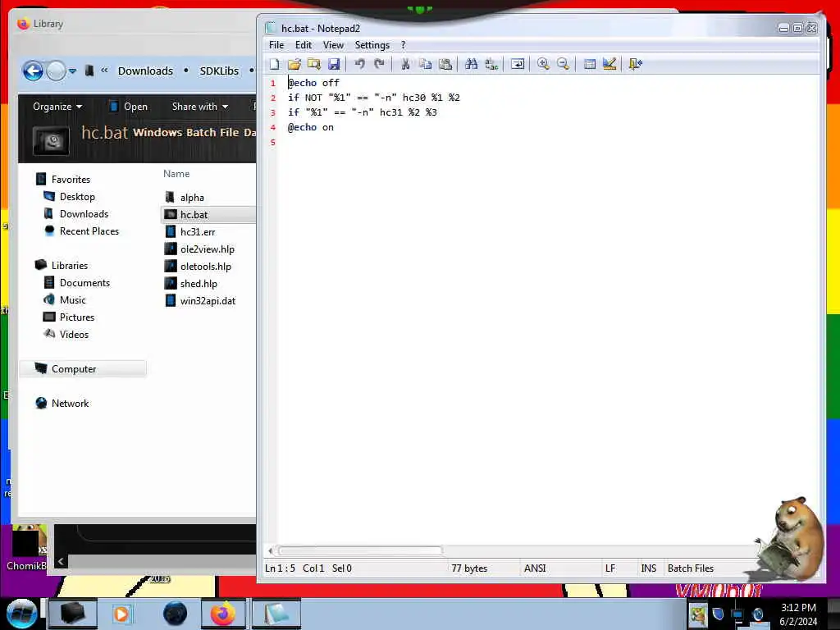
Task: Click the Cut scissors icon
Action: coord(405,64)
